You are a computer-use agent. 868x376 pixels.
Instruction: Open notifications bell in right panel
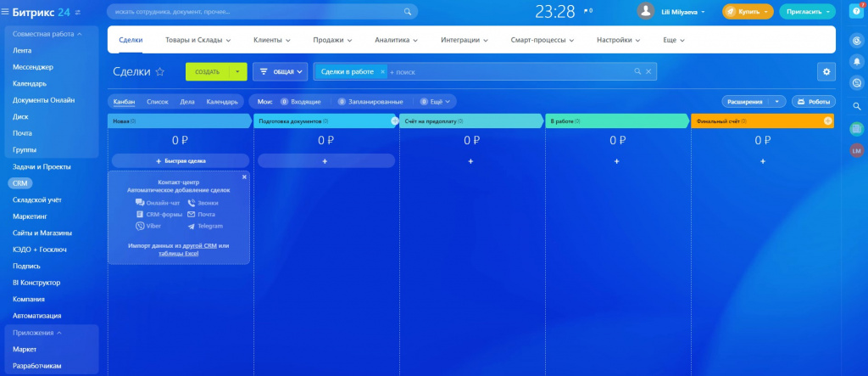[x=857, y=61]
